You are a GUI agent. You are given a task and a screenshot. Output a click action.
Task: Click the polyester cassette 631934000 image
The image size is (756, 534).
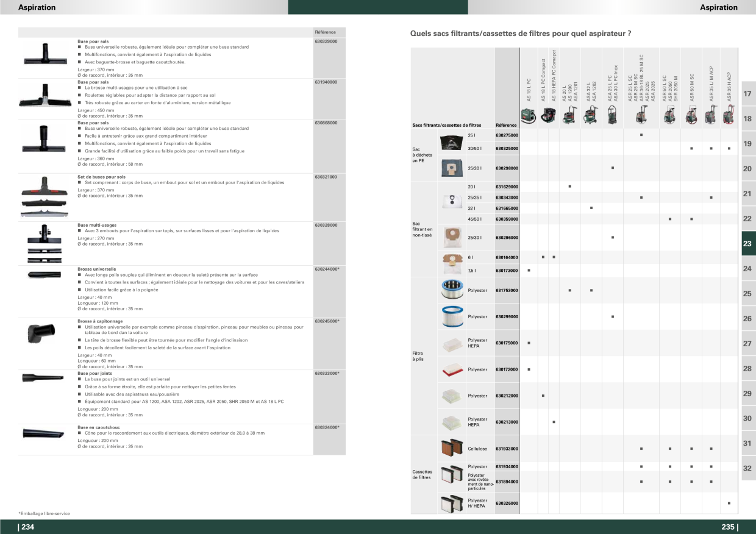[452, 475]
